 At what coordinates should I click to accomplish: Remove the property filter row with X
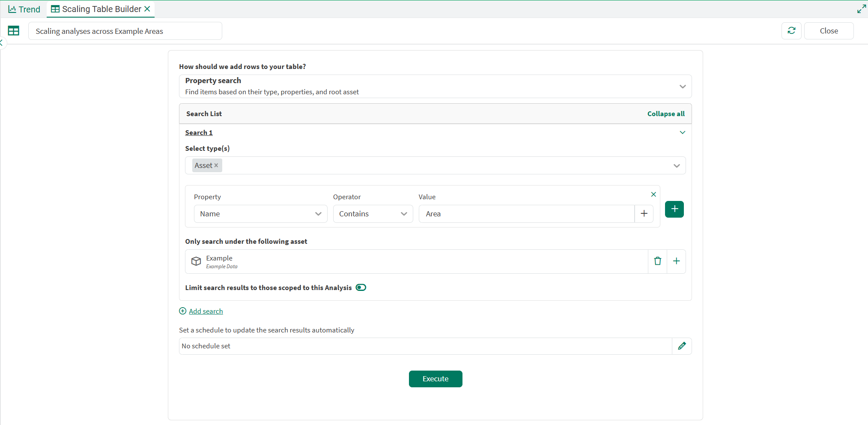click(x=653, y=195)
